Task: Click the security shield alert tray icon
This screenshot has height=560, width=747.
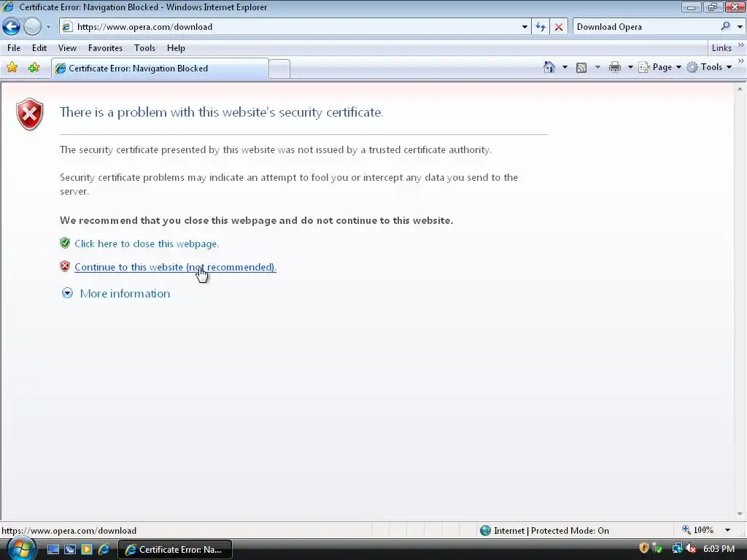Action: 643,548
